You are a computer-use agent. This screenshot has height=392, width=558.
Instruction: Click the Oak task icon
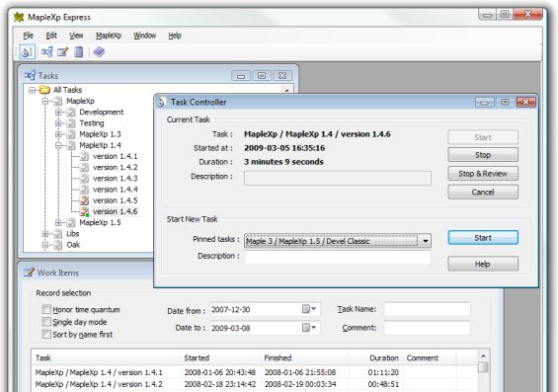click(x=57, y=245)
